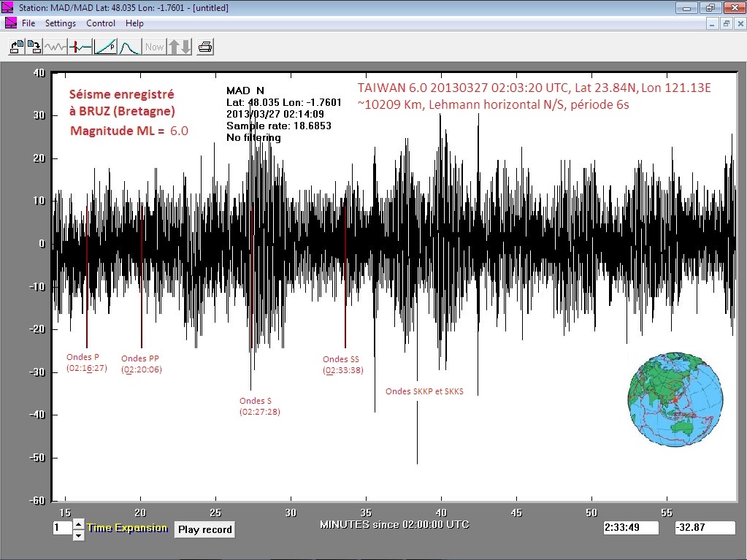Select the gray waveform filter icon
The height and width of the screenshot is (560, 747).
coord(55,47)
